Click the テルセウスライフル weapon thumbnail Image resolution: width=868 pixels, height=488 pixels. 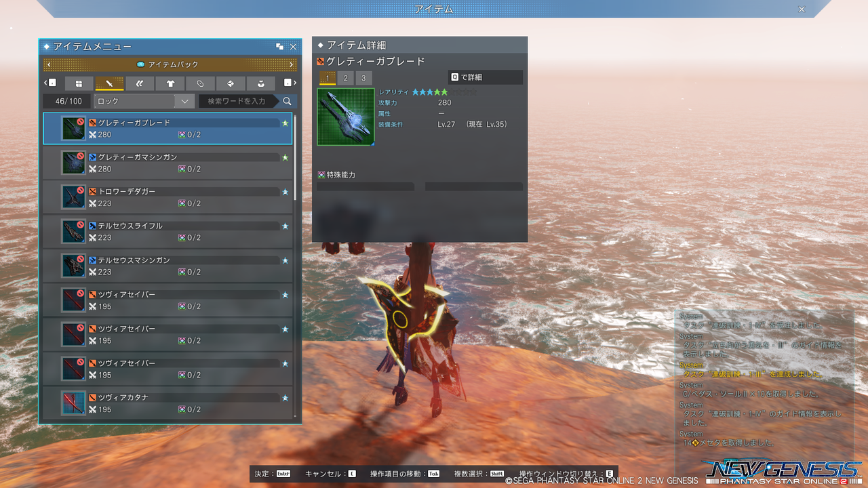pyautogui.click(x=73, y=231)
